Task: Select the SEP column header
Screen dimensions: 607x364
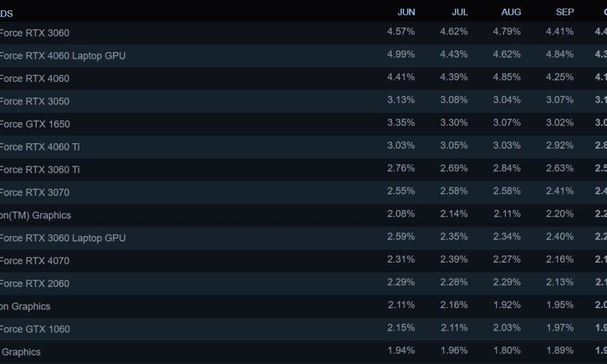Action: (565, 12)
